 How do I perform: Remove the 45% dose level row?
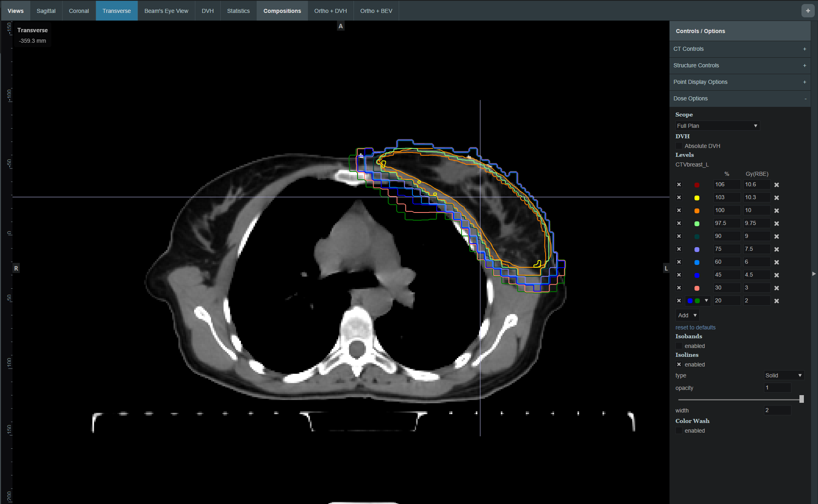tap(776, 275)
